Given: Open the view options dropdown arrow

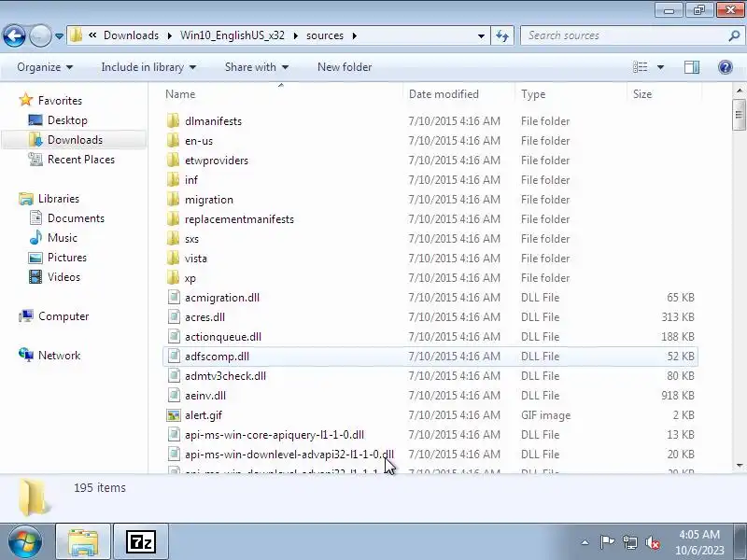Looking at the screenshot, I should coord(660,67).
